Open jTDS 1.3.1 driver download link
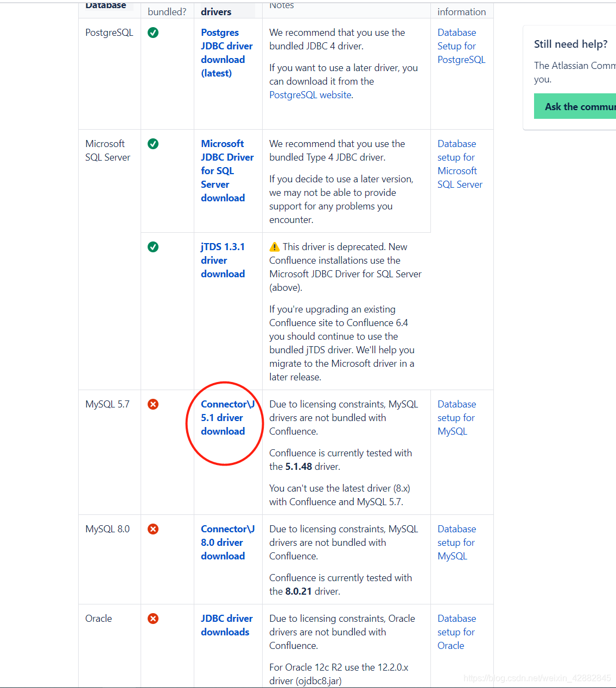Image resolution: width=616 pixels, height=688 pixels. 223,260
